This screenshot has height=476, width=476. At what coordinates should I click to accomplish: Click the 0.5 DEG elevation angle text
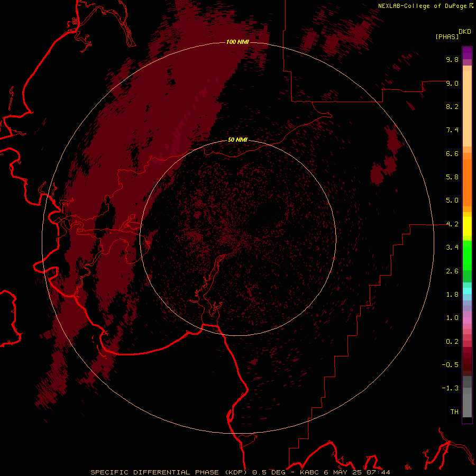269,472
